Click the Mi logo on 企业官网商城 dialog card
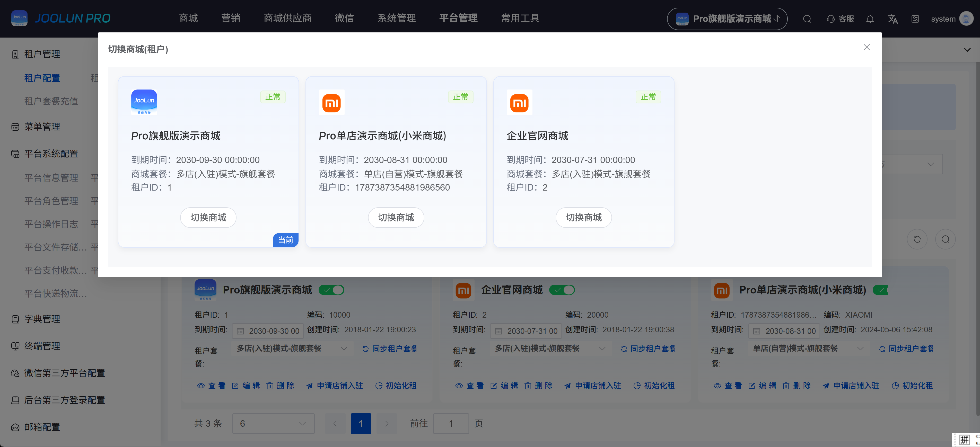980x447 pixels. tap(519, 102)
